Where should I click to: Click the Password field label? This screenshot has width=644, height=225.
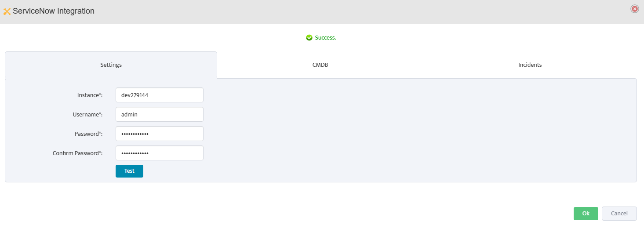coord(88,134)
